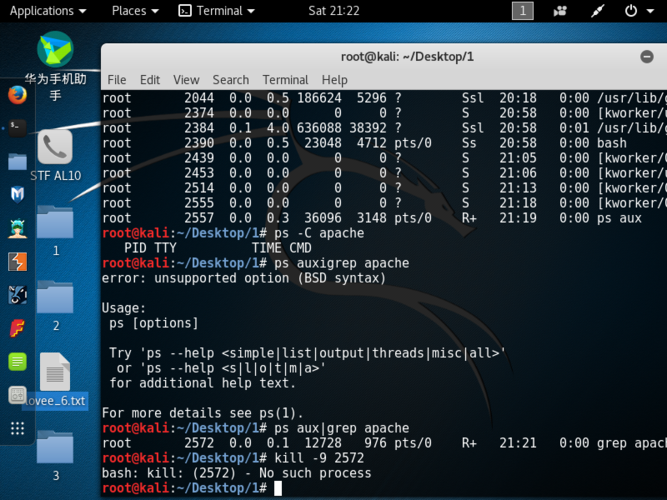The image size is (667, 500).
Task: Launch Metasploit from the dock
Action: (17, 194)
